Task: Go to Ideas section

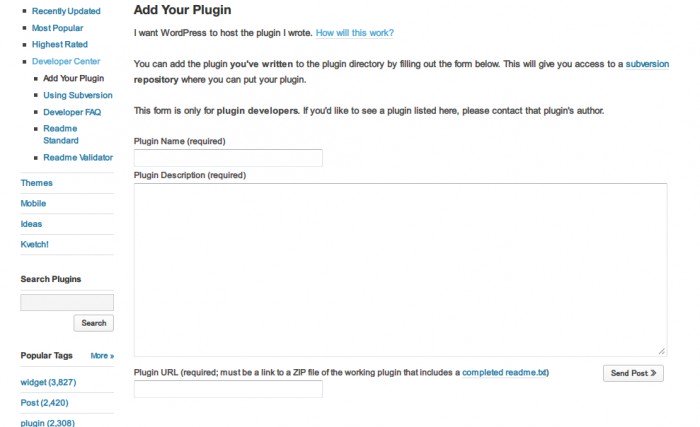Action: coord(31,224)
